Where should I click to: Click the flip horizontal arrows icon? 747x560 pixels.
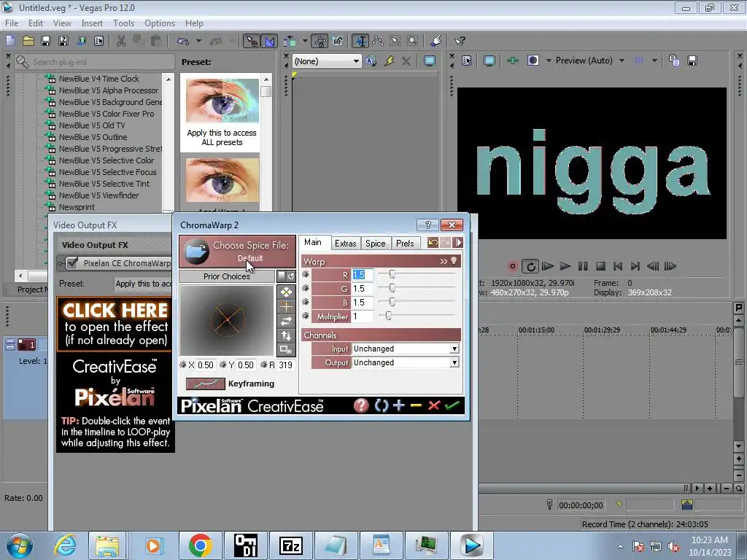point(286,321)
